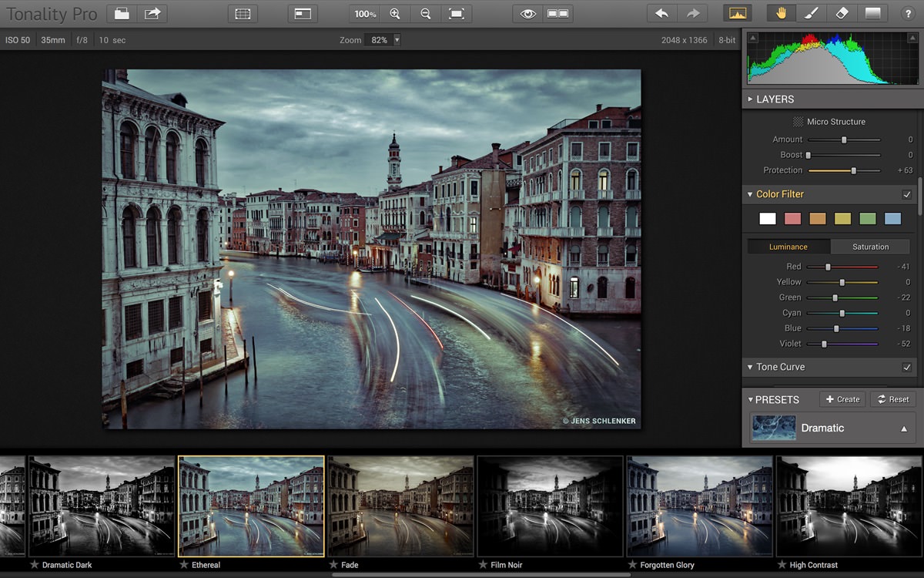Switch to the Luminance tab
The height and width of the screenshot is (578, 924).
788,247
